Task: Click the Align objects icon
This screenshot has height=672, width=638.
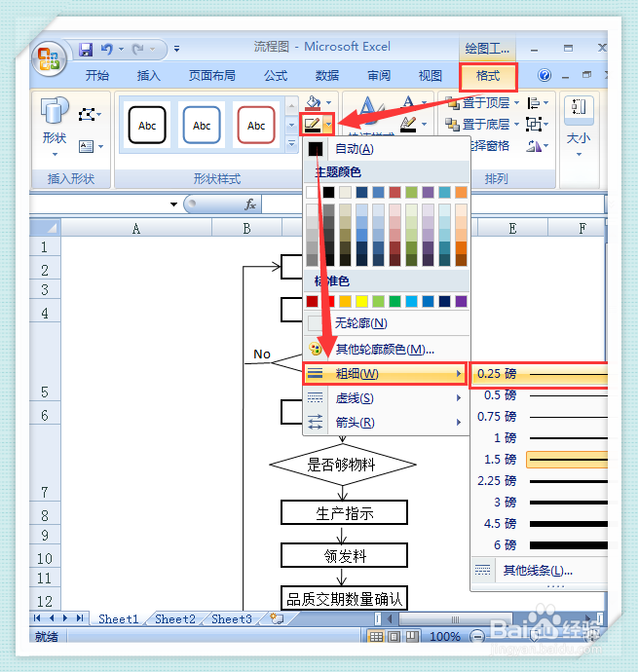Action: tap(534, 103)
